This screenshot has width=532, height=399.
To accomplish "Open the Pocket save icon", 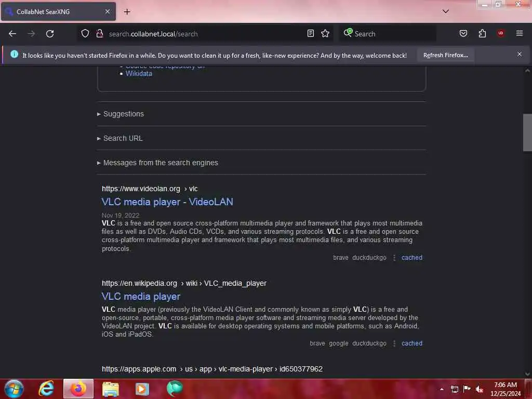I will click(x=463, y=33).
